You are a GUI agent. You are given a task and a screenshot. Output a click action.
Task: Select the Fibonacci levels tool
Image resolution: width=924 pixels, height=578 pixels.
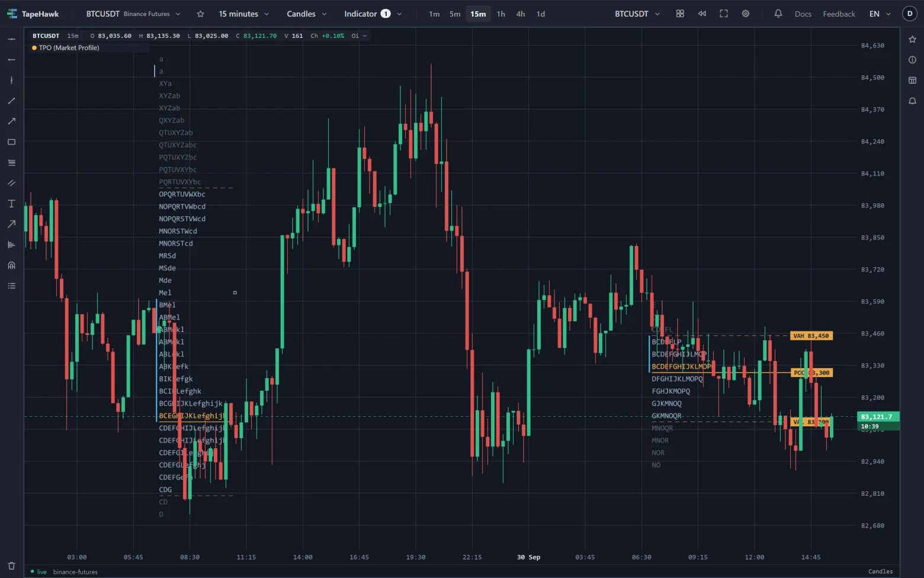(11, 162)
